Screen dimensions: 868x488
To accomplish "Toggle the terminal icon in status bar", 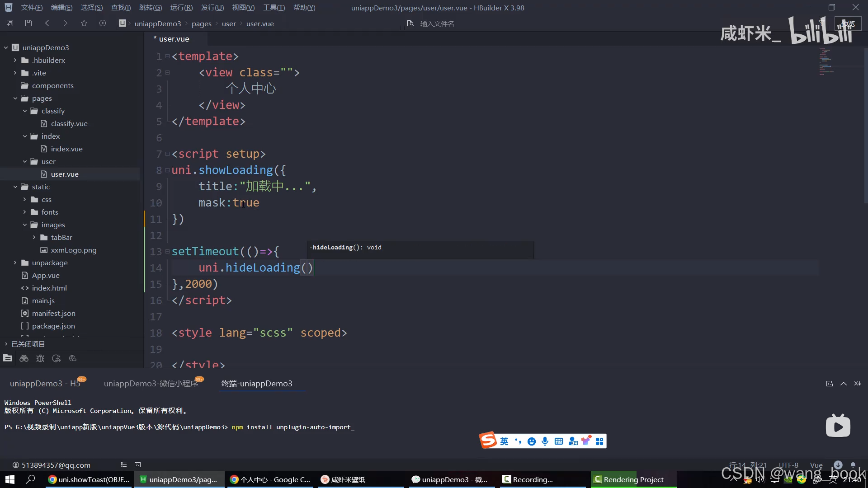I will [138, 465].
